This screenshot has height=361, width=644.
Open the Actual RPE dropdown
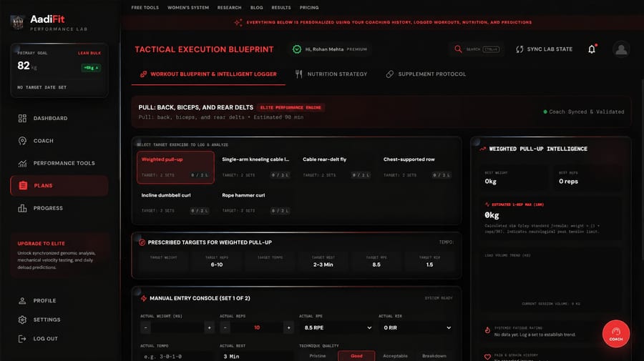pyautogui.click(x=337, y=328)
